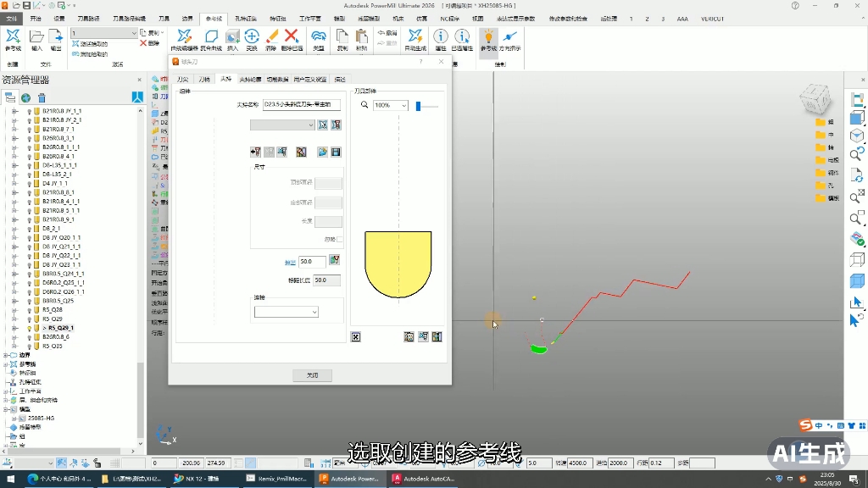The width and height of the screenshot is (868, 488).
Task: Click the 自动生成 auto-generate icon
Action: (415, 36)
